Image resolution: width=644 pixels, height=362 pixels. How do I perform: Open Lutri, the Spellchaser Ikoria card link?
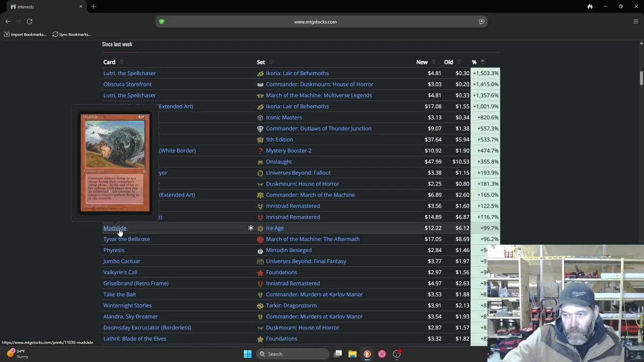129,73
